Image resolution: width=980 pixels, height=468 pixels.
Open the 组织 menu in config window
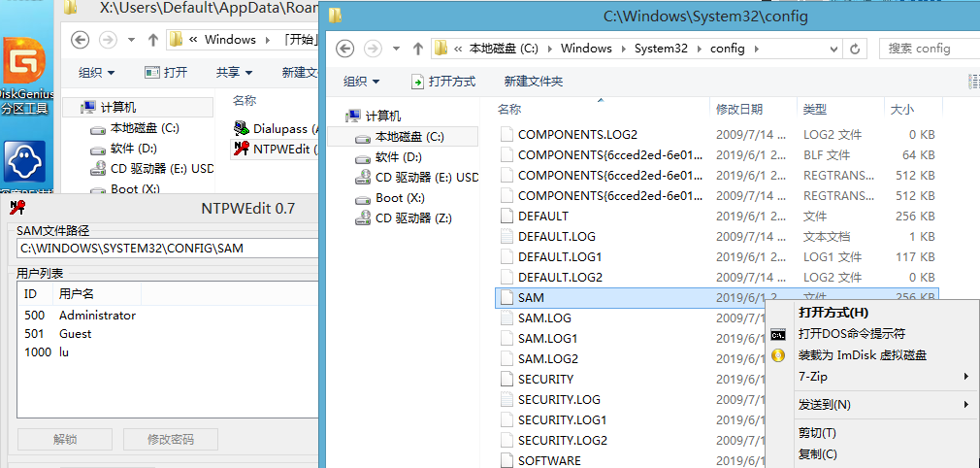(x=361, y=82)
